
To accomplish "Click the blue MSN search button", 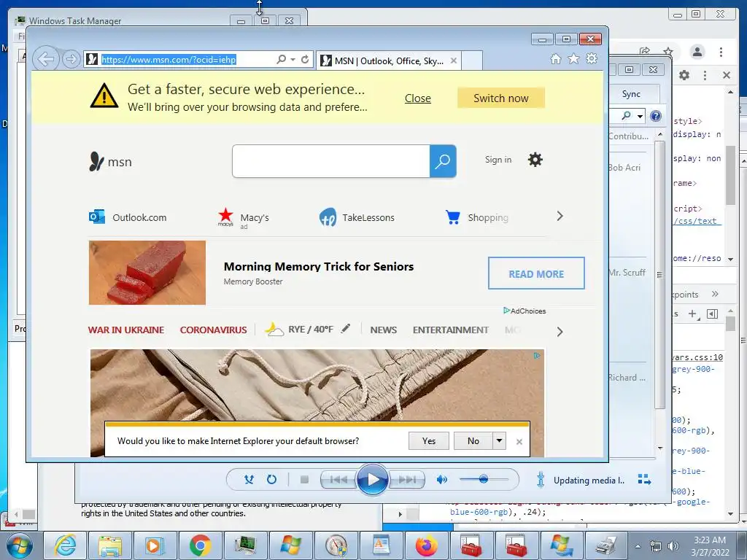I will tap(443, 161).
